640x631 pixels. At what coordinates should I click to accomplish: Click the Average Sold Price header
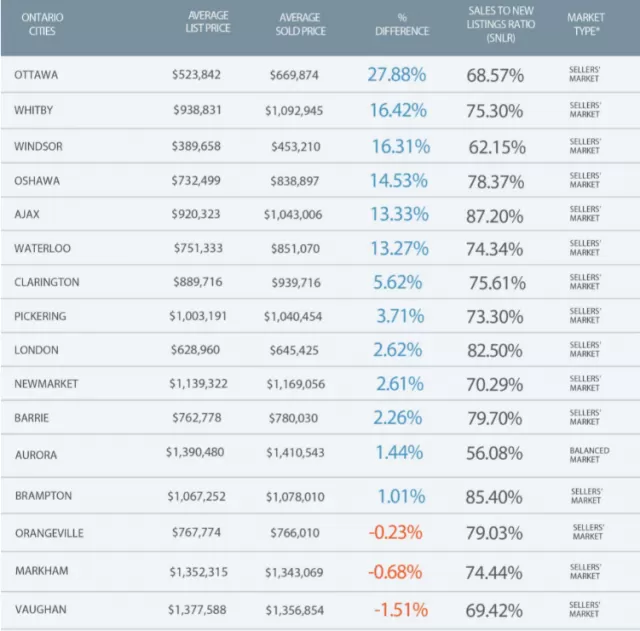coord(300,24)
